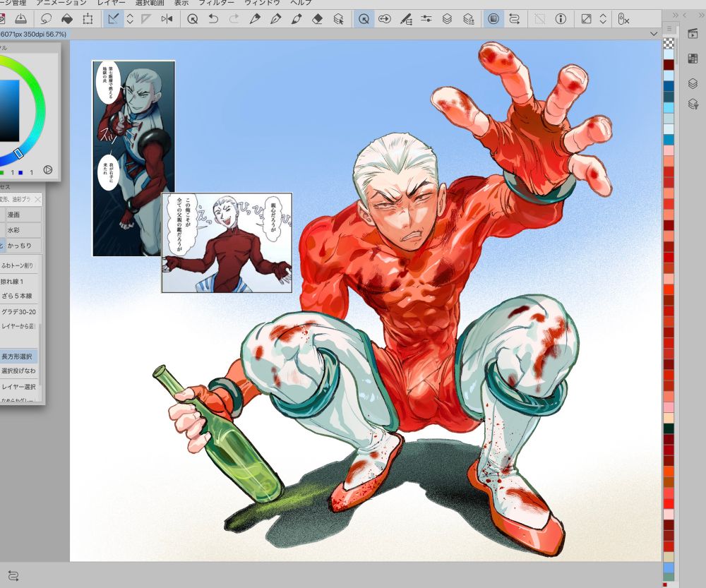The width and height of the screenshot is (706, 588).
Task: Choose the ふわトーン削り sub tool
Action: point(19,265)
